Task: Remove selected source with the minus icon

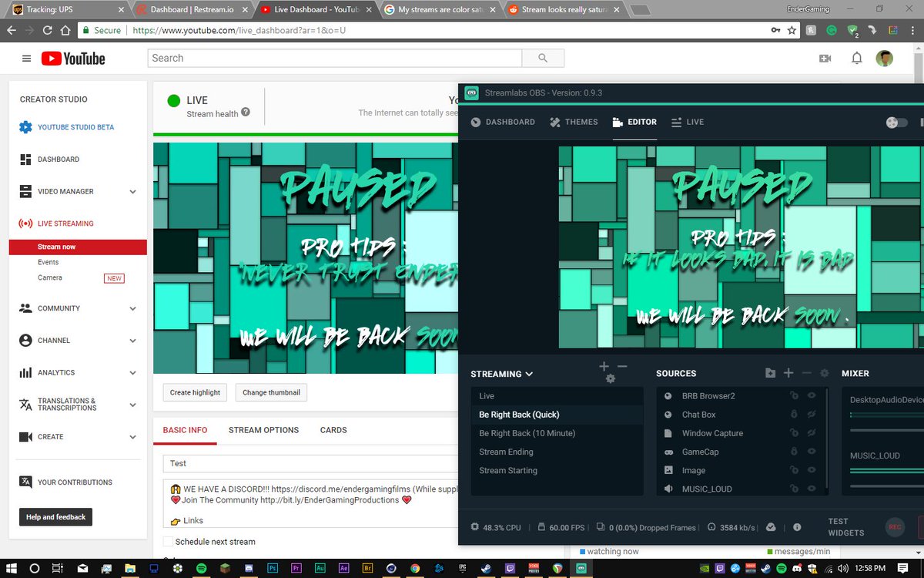Action: (x=807, y=373)
